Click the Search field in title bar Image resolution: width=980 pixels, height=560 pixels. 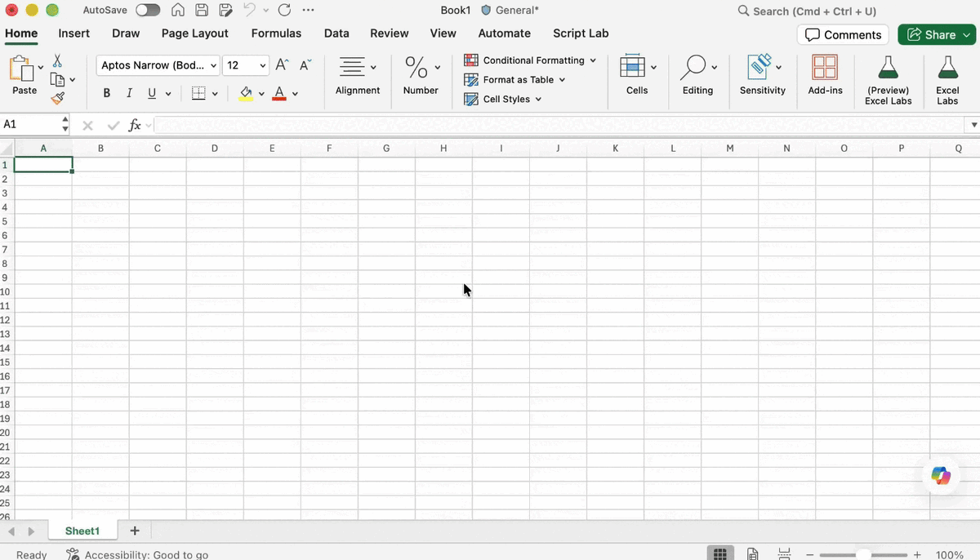[807, 11]
